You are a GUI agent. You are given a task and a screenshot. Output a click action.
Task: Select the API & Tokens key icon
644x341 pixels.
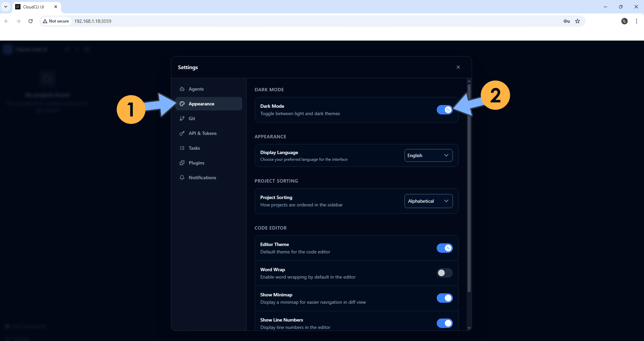coord(182,133)
